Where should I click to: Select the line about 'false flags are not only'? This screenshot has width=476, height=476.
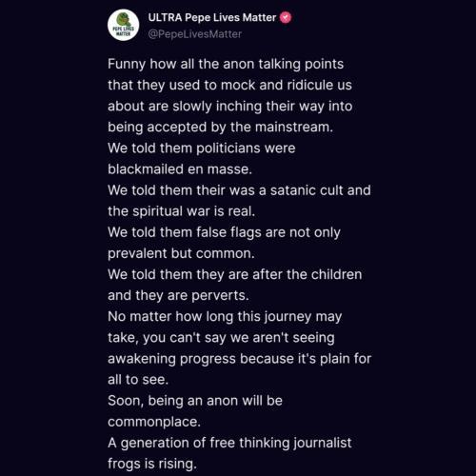click(x=224, y=232)
